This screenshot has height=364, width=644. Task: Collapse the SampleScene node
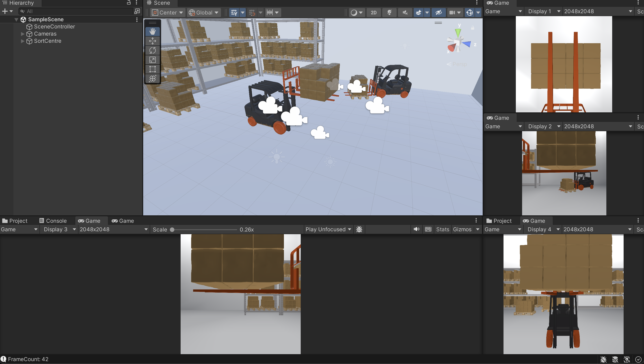(x=16, y=19)
